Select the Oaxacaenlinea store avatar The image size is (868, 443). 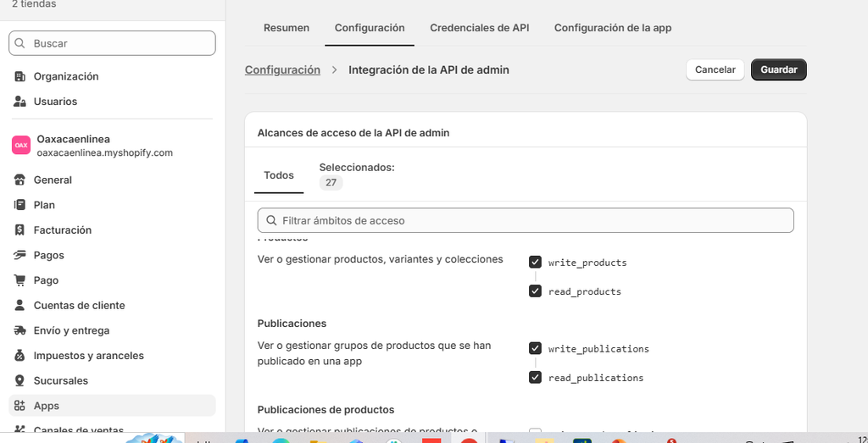pos(21,146)
